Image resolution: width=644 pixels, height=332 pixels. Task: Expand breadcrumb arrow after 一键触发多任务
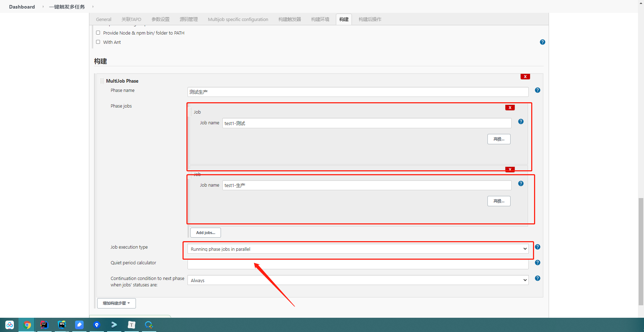[x=93, y=6]
